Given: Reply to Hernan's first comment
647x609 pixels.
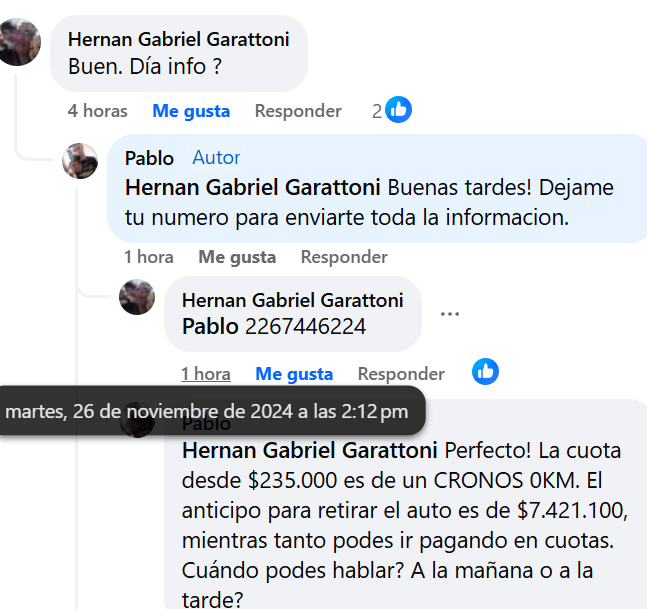Looking at the screenshot, I should click(298, 111).
